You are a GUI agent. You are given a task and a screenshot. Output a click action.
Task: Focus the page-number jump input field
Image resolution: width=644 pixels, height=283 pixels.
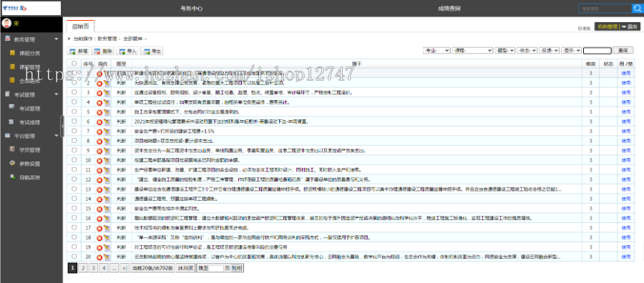pos(216,268)
